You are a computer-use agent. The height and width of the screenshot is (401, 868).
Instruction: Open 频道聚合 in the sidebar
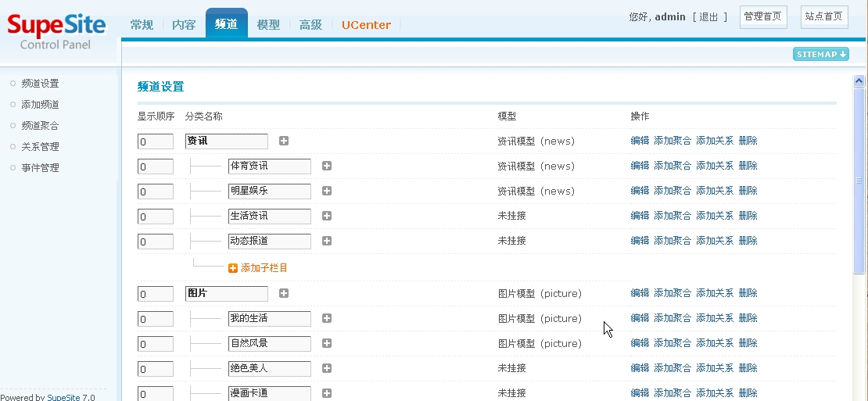40,126
